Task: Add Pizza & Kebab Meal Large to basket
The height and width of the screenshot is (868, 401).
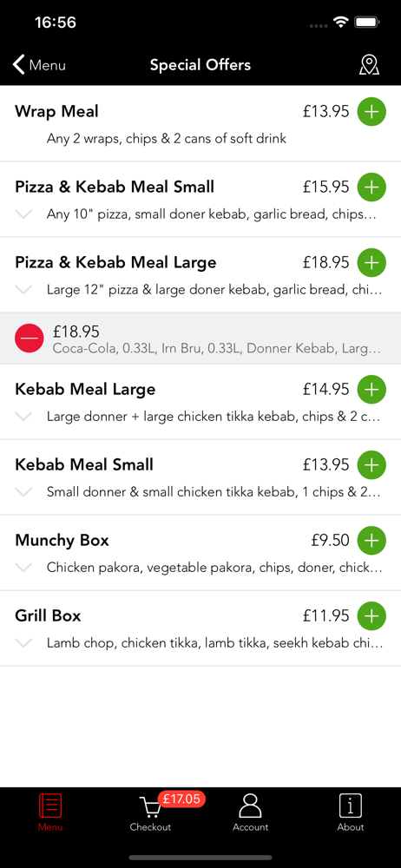Action: 371,262
